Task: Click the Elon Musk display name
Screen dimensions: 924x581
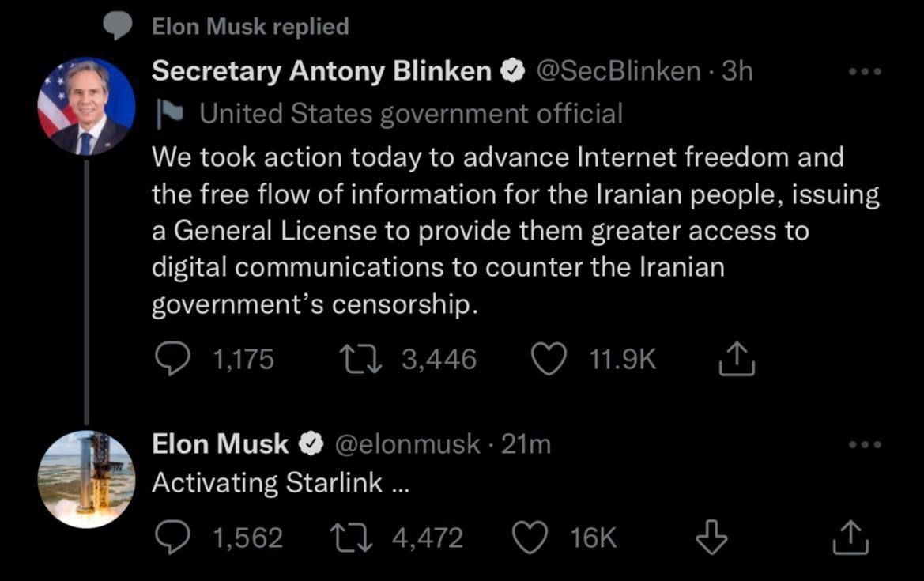Action: (x=220, y=444)
